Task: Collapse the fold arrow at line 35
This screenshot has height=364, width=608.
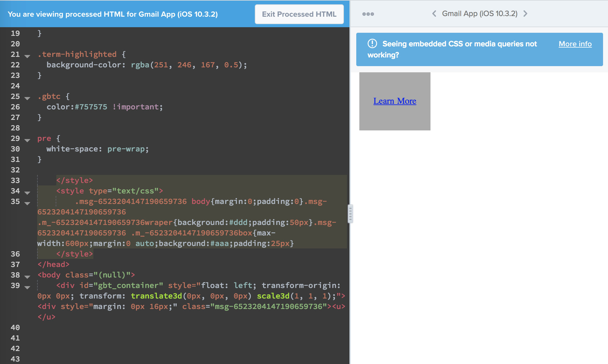Action: point(27,203)
